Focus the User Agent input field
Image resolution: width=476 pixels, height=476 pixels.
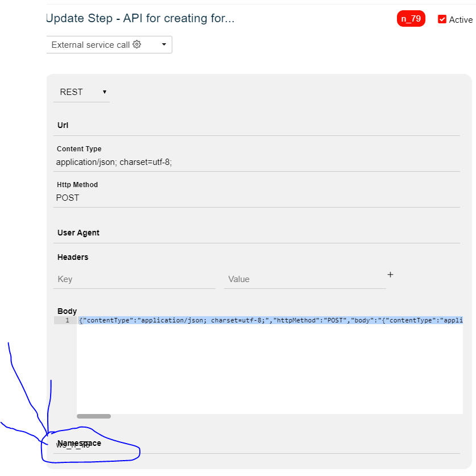click(x=257, y=233)
